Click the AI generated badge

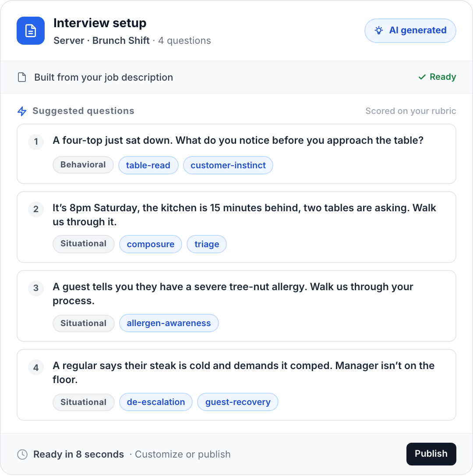tap(410, 30)
